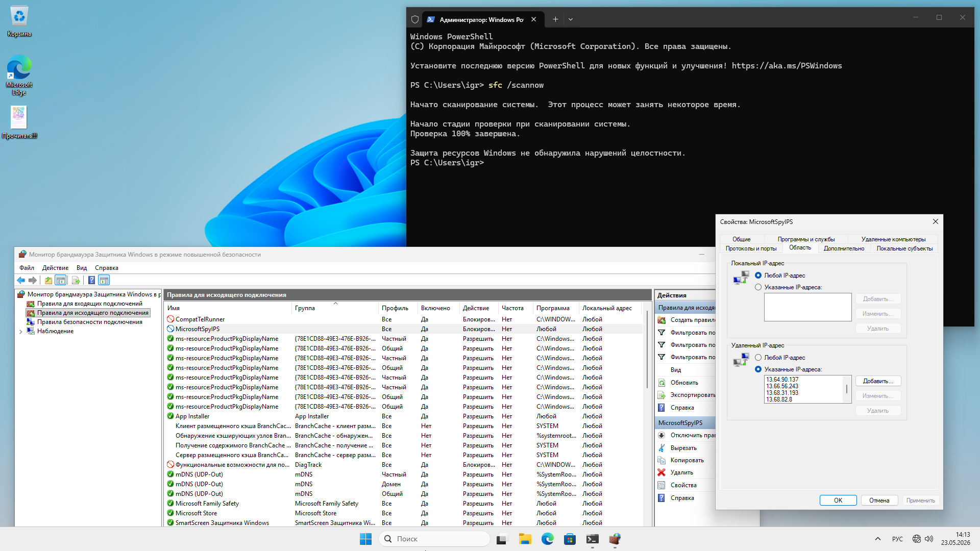This screenshot has height=551, width=980.
Task: Click the taskbar search field
Action: [434, 539]
